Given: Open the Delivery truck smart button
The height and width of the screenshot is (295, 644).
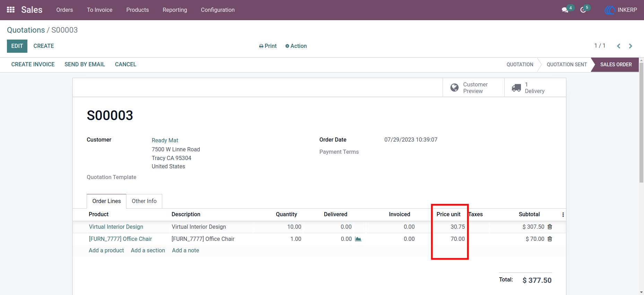Looking at the screenshot, I should coord(535,87).
